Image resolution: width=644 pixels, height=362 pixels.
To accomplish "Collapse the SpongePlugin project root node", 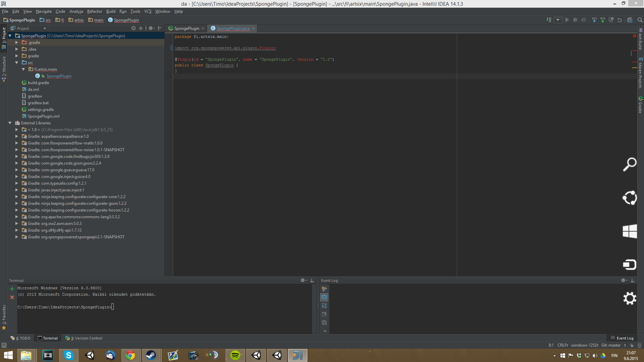I will click(x=10, y=36).
